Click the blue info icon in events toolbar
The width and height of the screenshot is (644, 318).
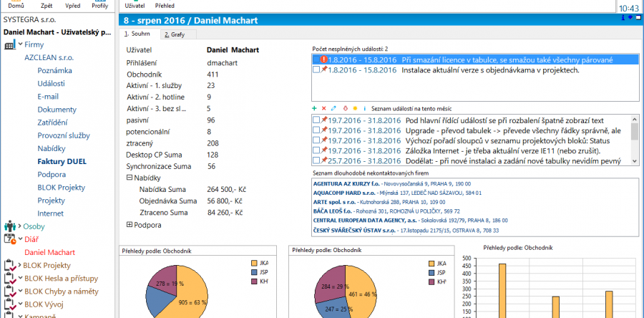[x=364, y=107]
